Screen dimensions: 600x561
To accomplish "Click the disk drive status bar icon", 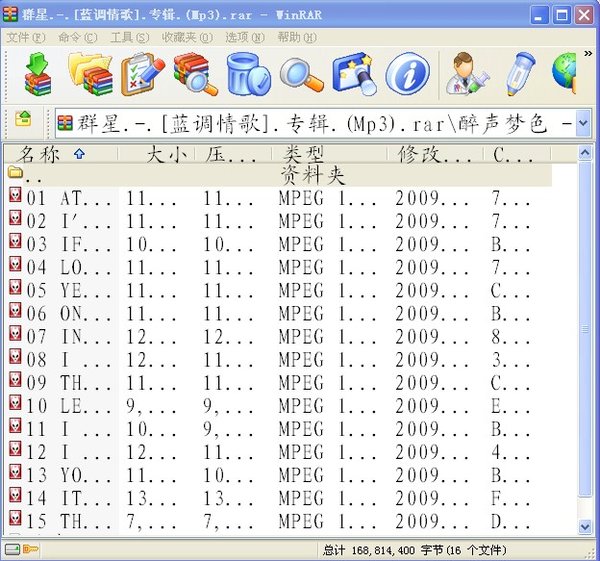I will (12, 550).
